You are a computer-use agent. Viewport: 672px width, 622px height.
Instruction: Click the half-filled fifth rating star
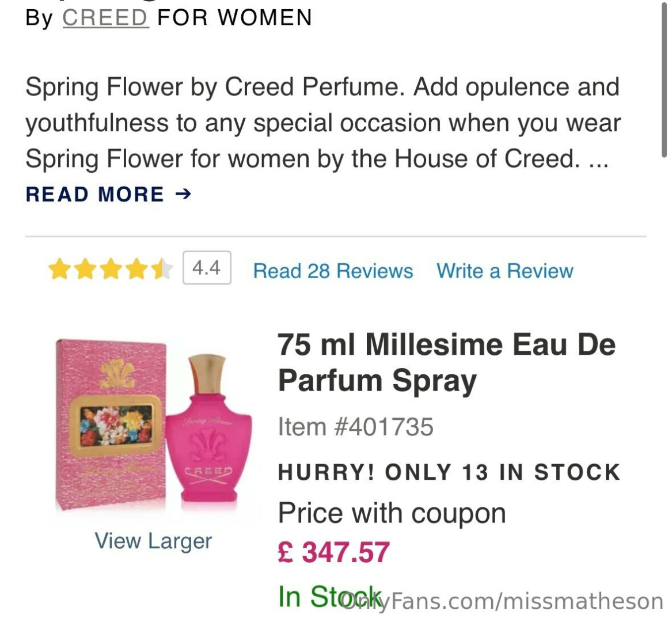click(162, 269)
